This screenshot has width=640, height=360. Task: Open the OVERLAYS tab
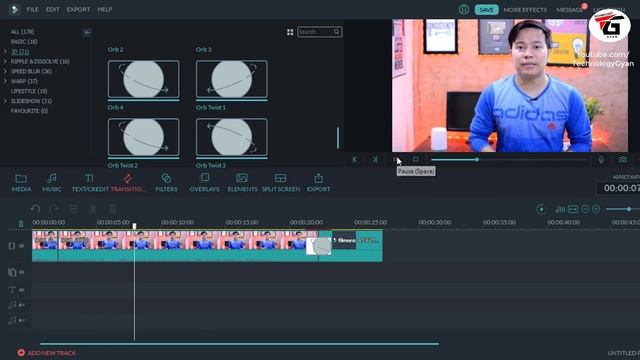(x=204, y=182)
